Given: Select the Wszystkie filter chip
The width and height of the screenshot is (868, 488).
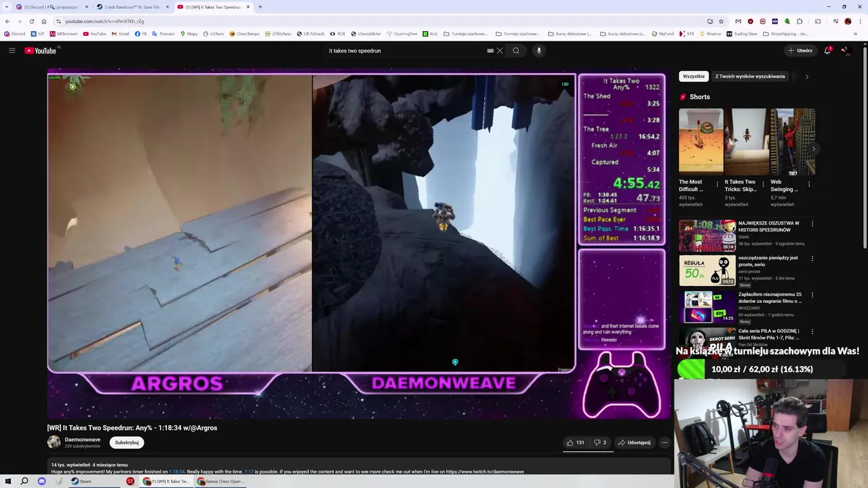Looking at the screenshot, I should click(694, 77).
